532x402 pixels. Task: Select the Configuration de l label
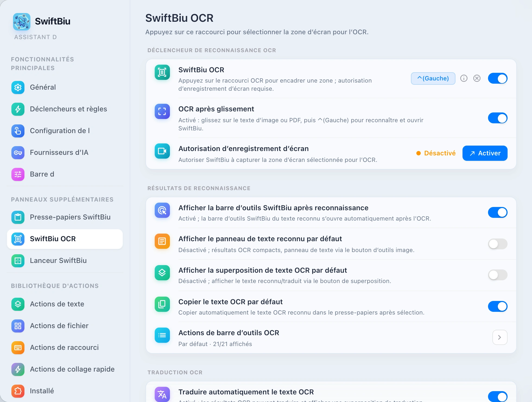[60, 131]
